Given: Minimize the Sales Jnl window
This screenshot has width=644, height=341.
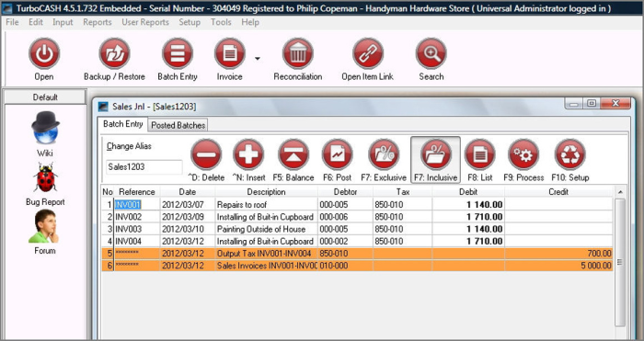Looking at the screenshot, I should [574, 104].
